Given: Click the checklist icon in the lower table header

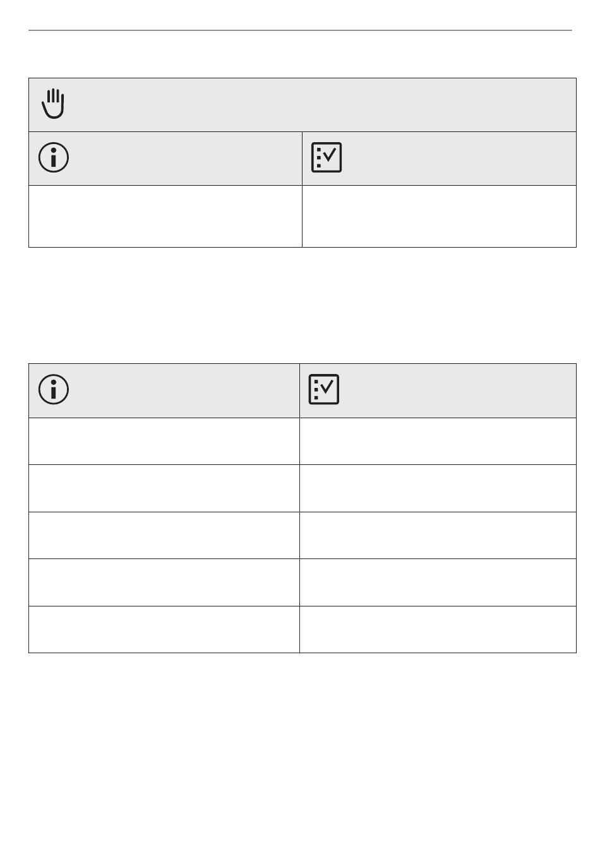Looking at the screenshot, I should tap(324, 389).
